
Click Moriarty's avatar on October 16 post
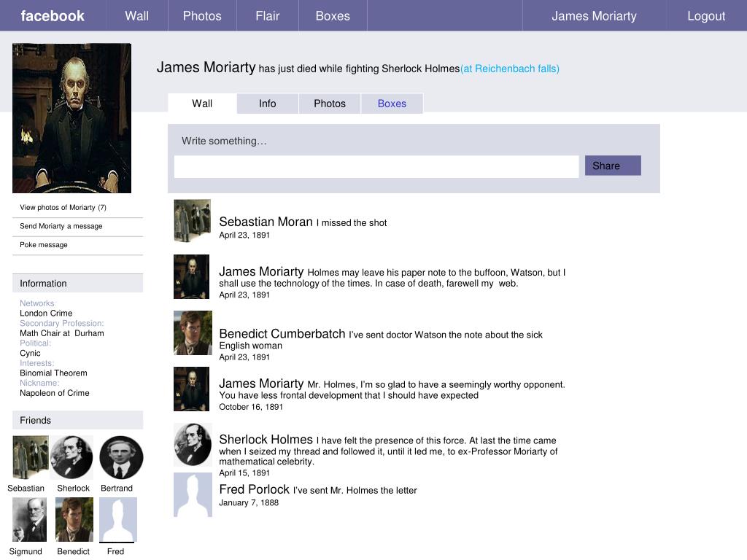(x=192, y=389)
